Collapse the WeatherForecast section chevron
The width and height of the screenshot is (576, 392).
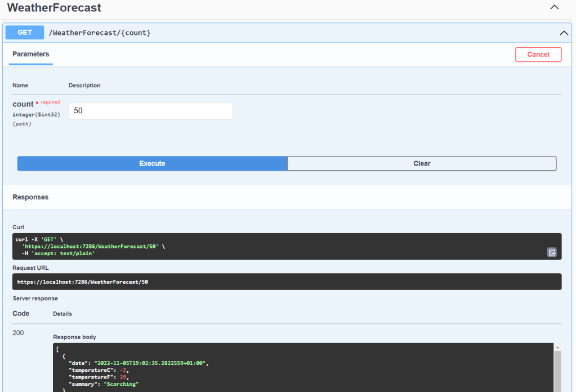point(554,7)
